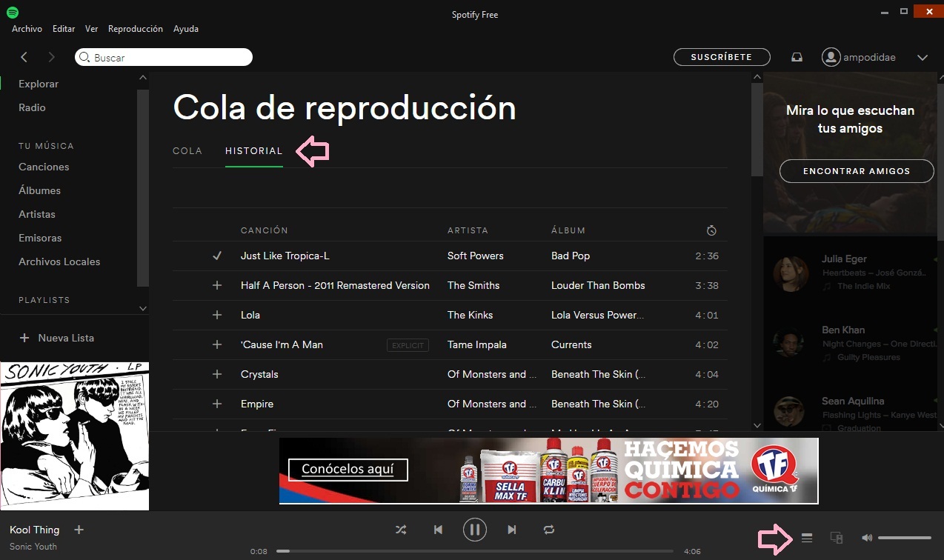The image size is (944, 560).
Task: Click the main list scroll up arrow
Action: point(757,77)
